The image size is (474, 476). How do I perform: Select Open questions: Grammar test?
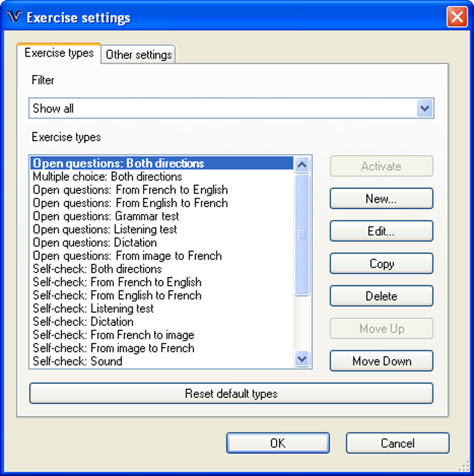pos(106,216)
